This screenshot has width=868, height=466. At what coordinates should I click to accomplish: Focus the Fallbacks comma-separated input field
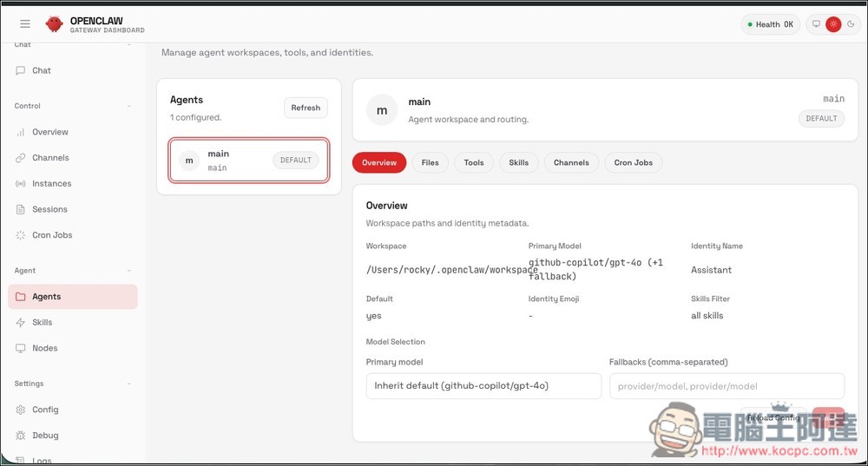pos(727,386)
